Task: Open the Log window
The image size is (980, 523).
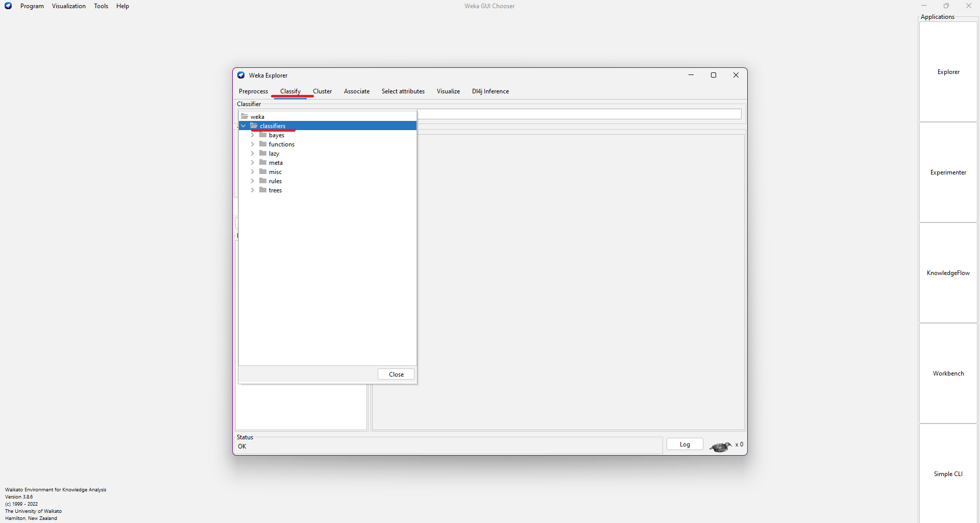Action: 684,444
